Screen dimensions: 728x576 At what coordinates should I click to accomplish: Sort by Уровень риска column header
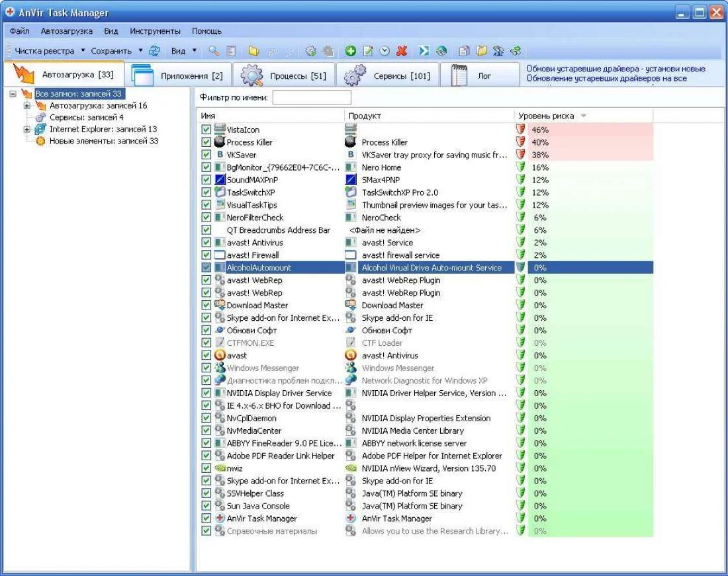547,116
